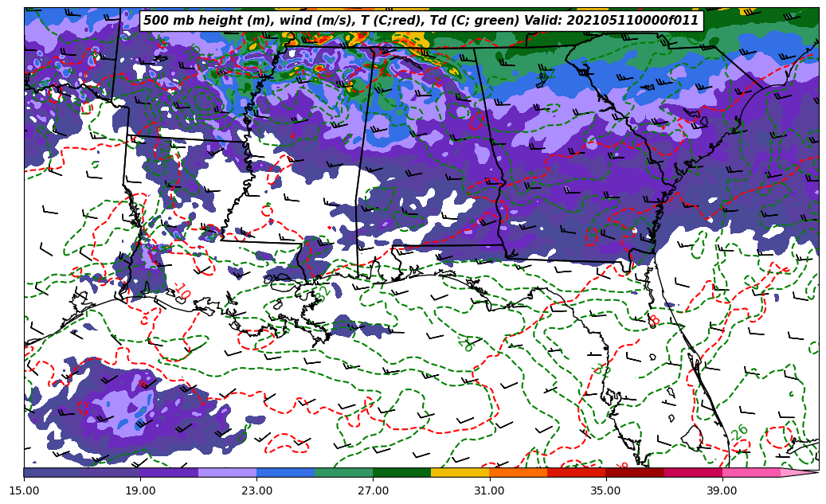The height and width of the screenshot is (504, 826).
Task: Click the green contour label 26
Action: pos(739,432)
